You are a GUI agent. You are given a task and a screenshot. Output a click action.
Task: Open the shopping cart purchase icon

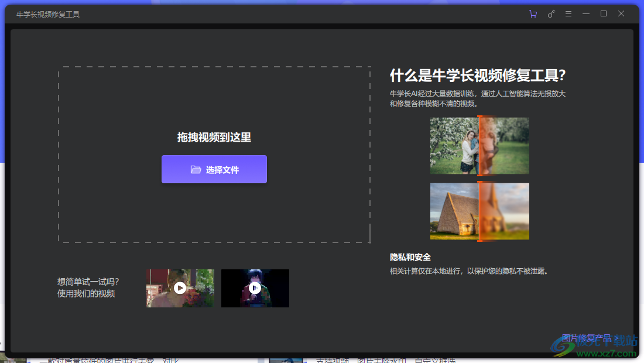(x=533, y=13)
